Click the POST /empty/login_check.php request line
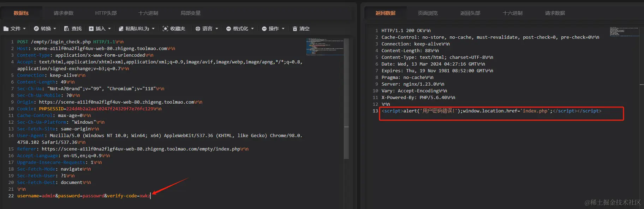Viewport: 644px width, 209px height. tap(70, 42)
